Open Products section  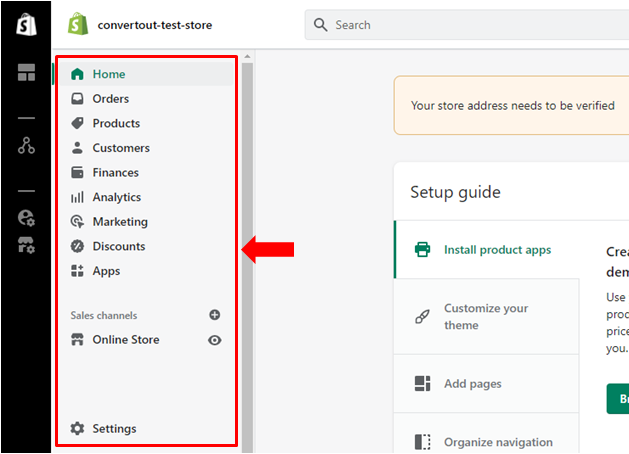pos(146,123)
